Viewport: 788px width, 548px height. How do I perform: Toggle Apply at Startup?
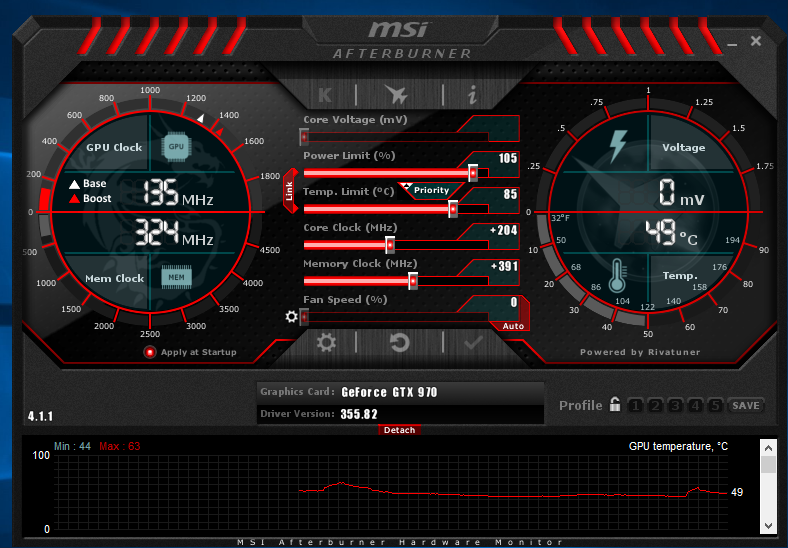150,352
